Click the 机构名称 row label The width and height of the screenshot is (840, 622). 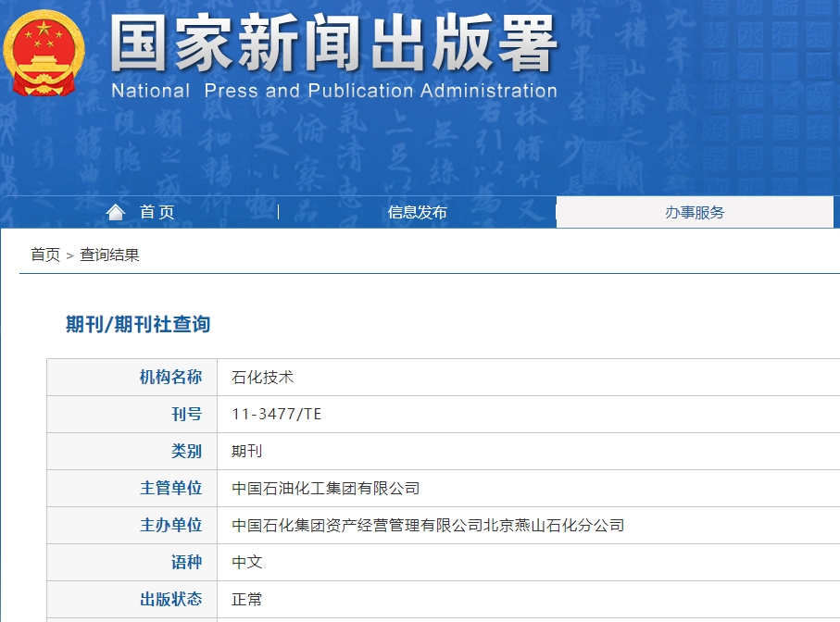170,378
